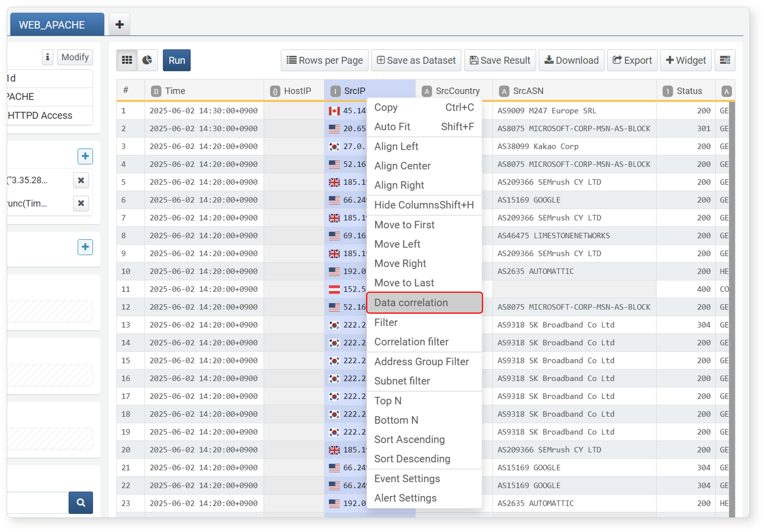Select Align Left menu item
The height and width of the screenshot is (532, 764).
424,147
